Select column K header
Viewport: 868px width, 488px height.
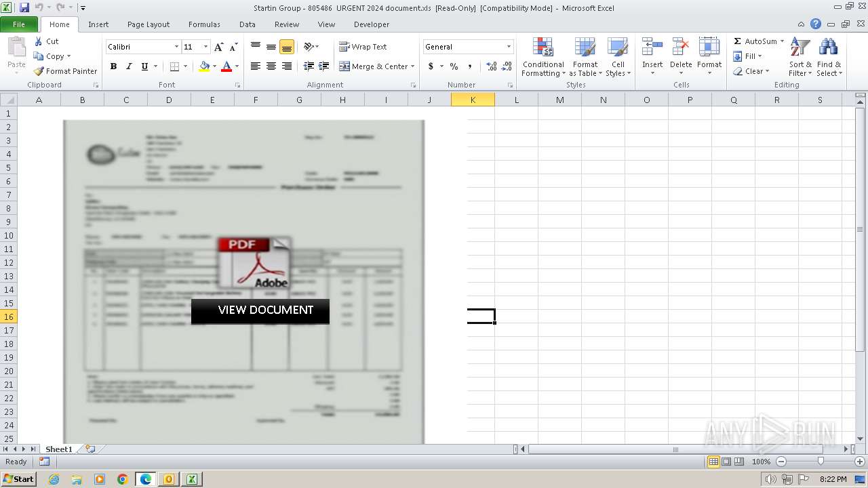473,100
